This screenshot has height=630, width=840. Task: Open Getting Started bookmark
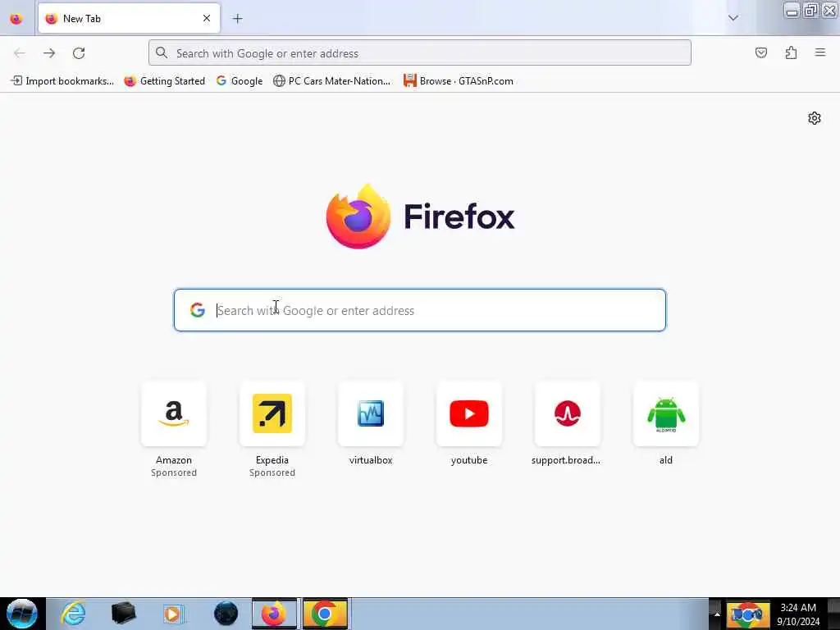coord(164,81)
